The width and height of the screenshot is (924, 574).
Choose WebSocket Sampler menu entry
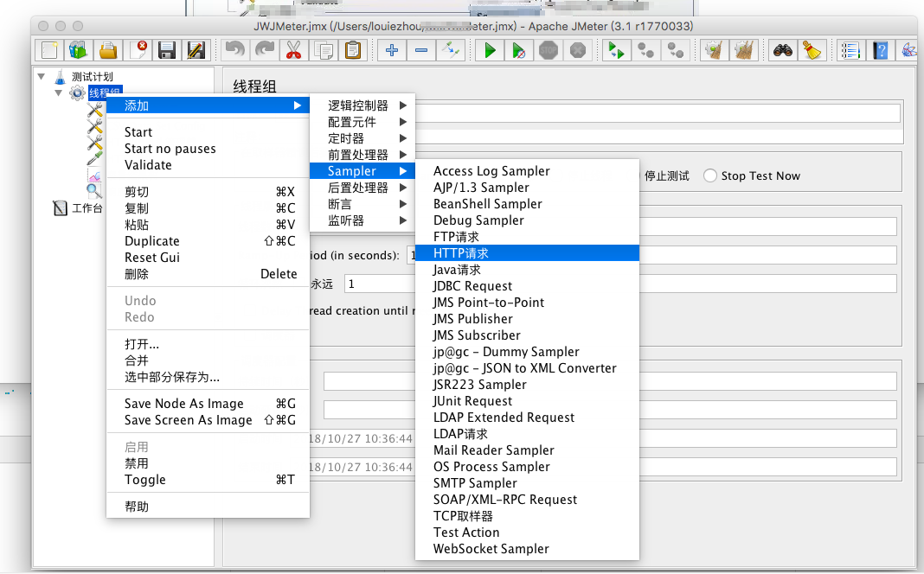(528, 549)
